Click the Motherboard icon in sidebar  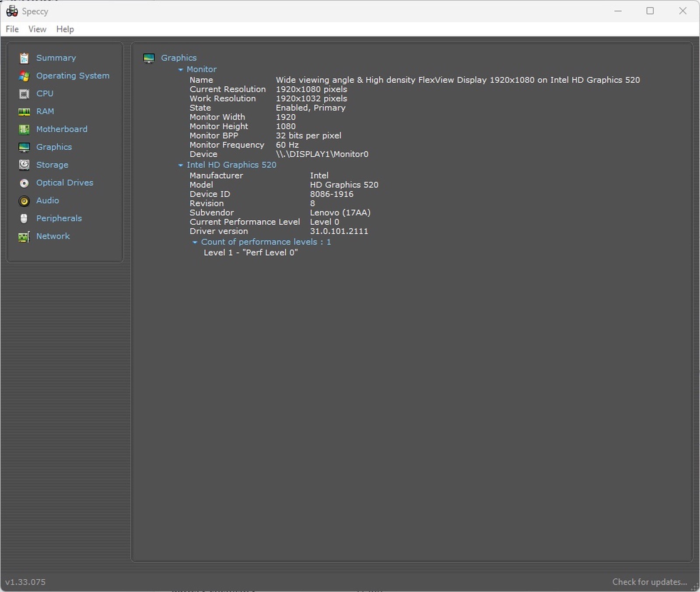tap(24, 129)
